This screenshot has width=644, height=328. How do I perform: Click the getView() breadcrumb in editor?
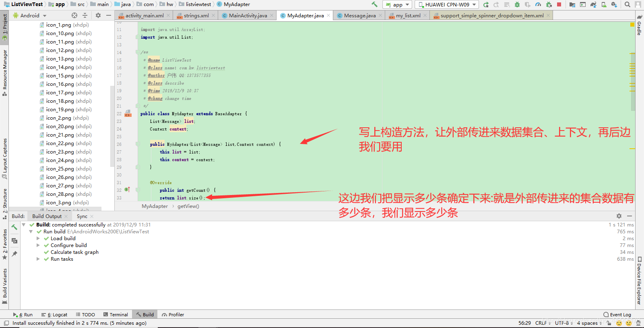pyautogui.click(x=188, y=206)
